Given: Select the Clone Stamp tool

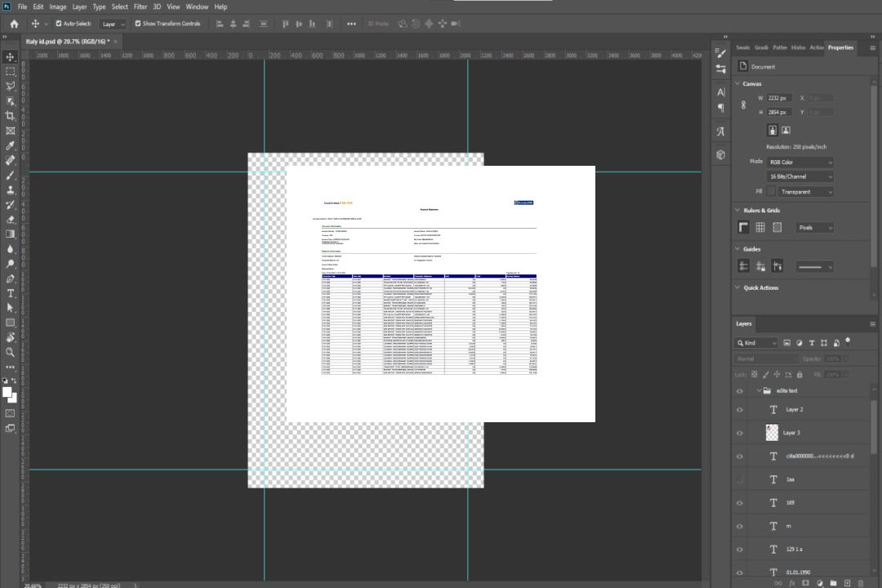Looking at the screenshot, I should (11, 189).
